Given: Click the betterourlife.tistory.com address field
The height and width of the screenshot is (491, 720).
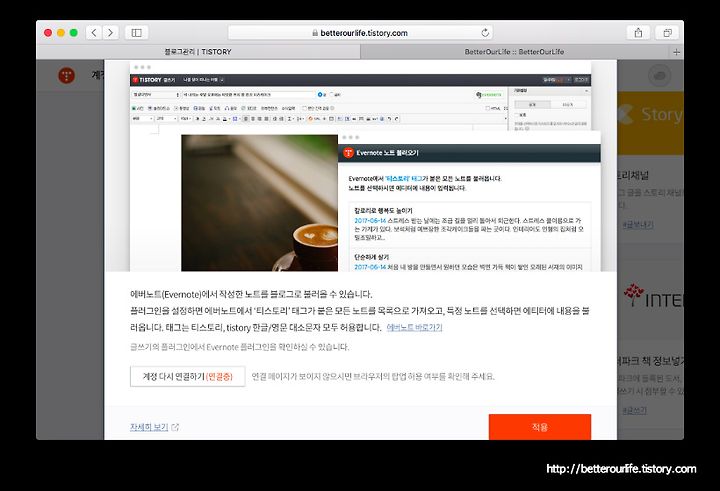Looking at the screenshot, I should pyautogui.click(x=360, y=33).
